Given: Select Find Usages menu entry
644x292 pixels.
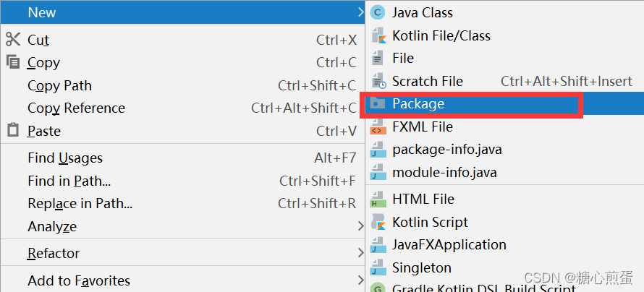Looking at the screenshot, I should click(x=182, y=158).
